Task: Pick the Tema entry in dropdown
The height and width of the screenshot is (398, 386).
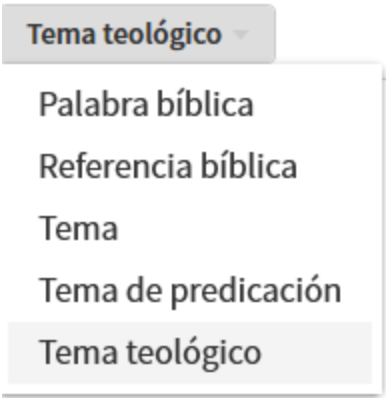Action: point(190,228)
